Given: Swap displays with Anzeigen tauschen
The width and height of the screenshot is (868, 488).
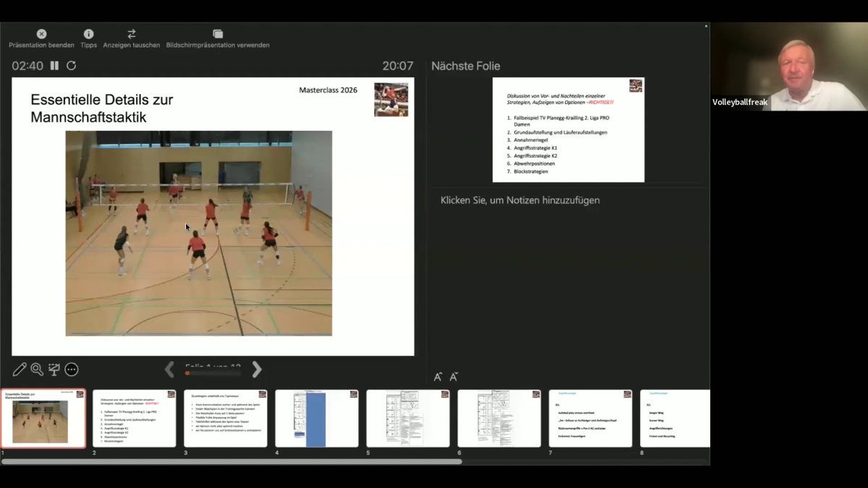Looking at the screenshot, I should click(132, 34).
